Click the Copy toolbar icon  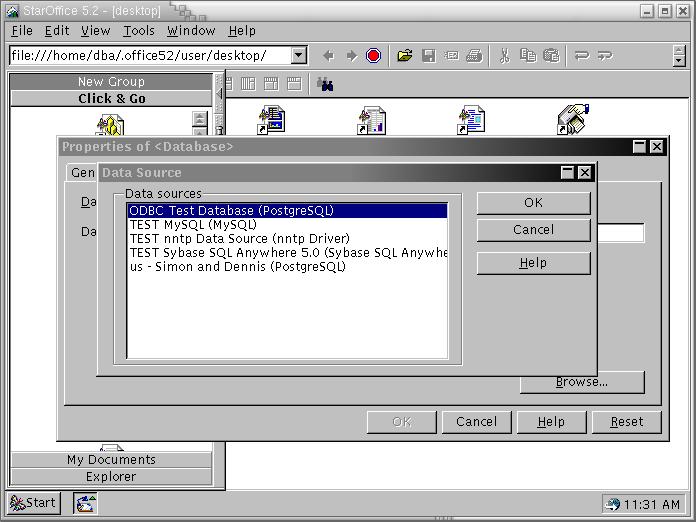point(528,56)
